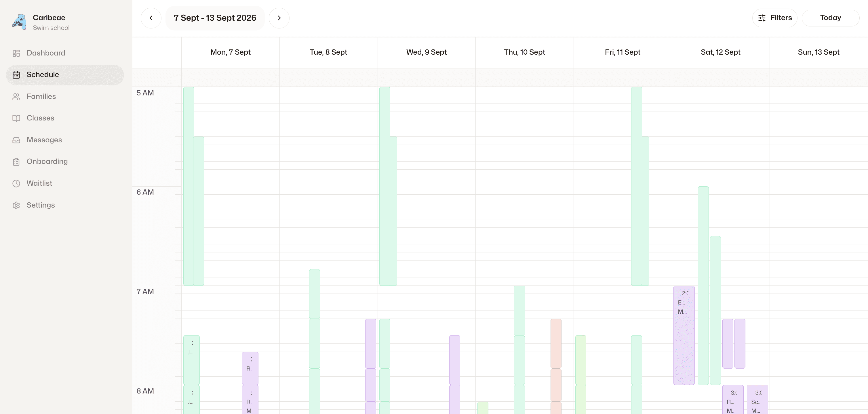Screen dimensions: 868x414
Task: Click the Sat, 12 Sept column header
Action: point(721,52)
